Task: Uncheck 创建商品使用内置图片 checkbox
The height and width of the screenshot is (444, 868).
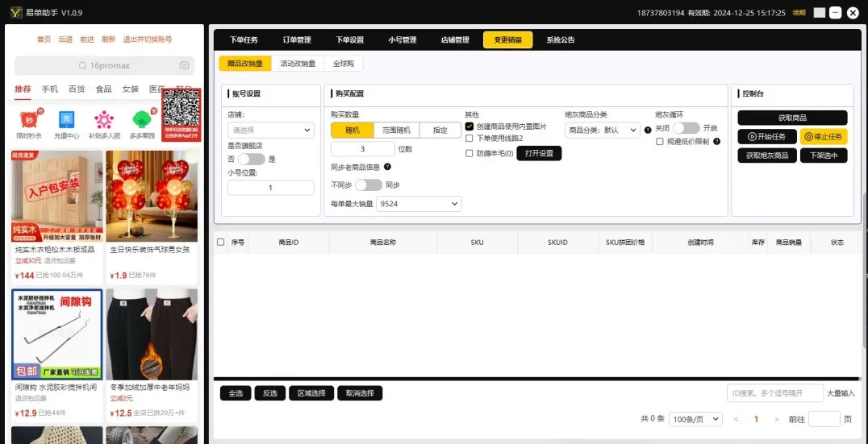Action: pyautogui.click(x=469, y=127)
